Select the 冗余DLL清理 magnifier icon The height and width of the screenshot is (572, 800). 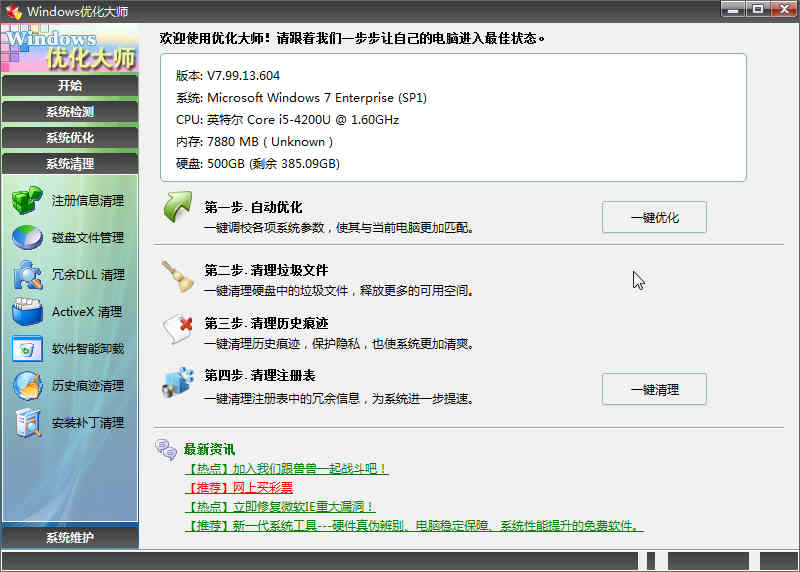click(27, 274)
